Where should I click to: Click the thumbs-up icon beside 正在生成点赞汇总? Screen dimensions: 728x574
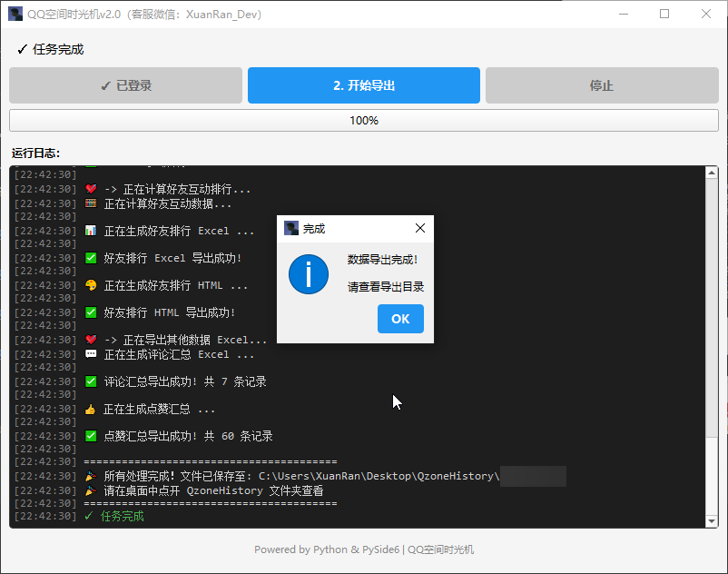[x=91, y=410]
